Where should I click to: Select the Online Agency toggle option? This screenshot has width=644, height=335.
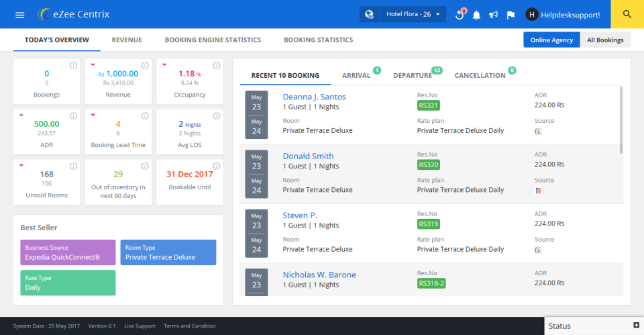[551, 40]
